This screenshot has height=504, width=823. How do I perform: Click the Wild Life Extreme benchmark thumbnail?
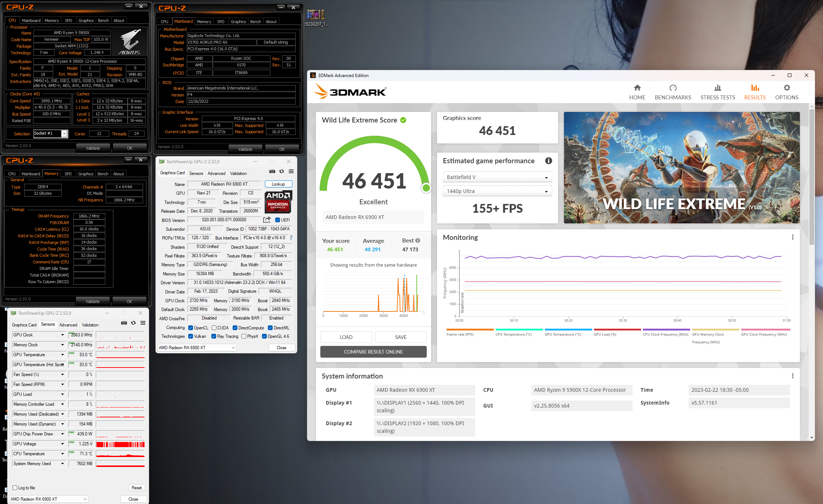coord(681,168)
